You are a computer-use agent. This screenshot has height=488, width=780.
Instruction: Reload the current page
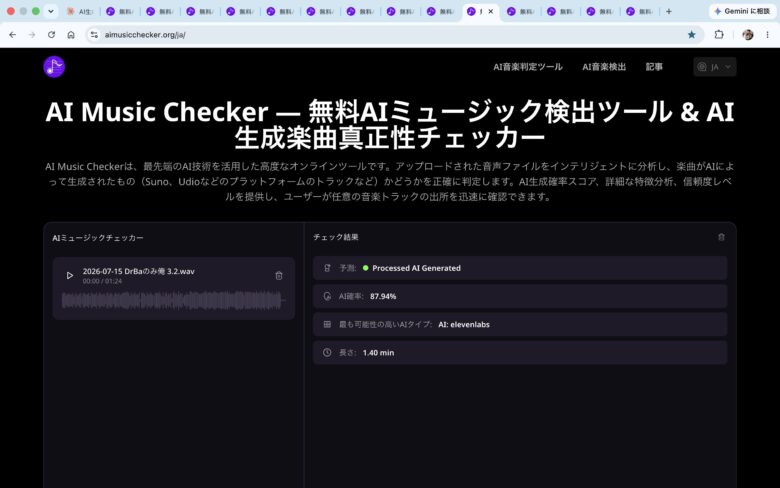click(x=51, y=35)
